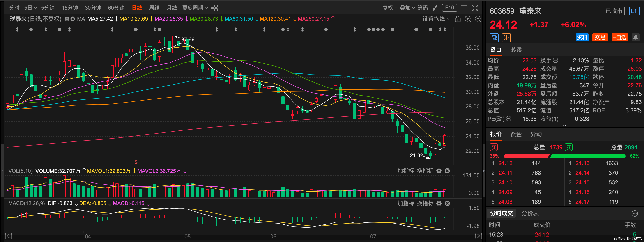Click the price alert bell icon
Screen dimensions: 644x242
[635, 38]
